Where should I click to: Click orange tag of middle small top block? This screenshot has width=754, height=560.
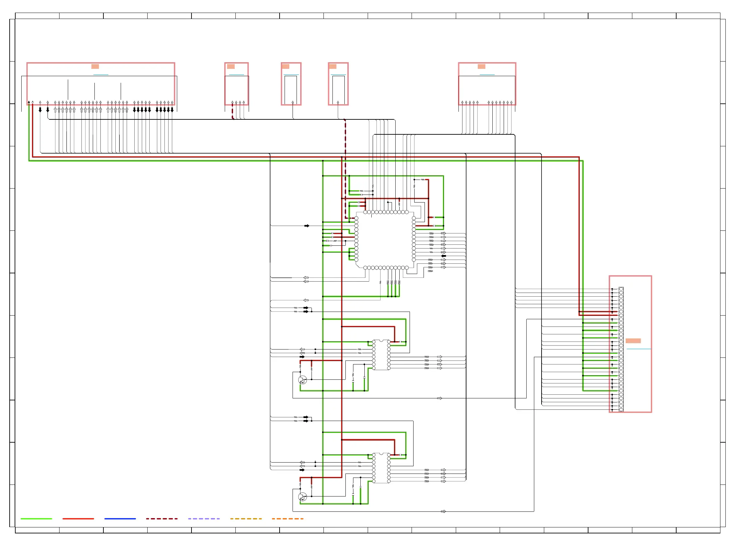[x=285, y=67]
